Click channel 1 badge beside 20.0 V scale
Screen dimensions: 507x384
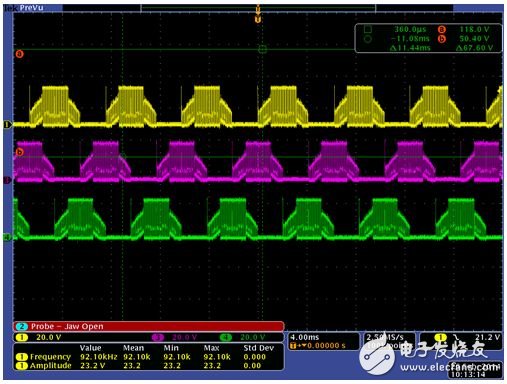tap(22, 337)
